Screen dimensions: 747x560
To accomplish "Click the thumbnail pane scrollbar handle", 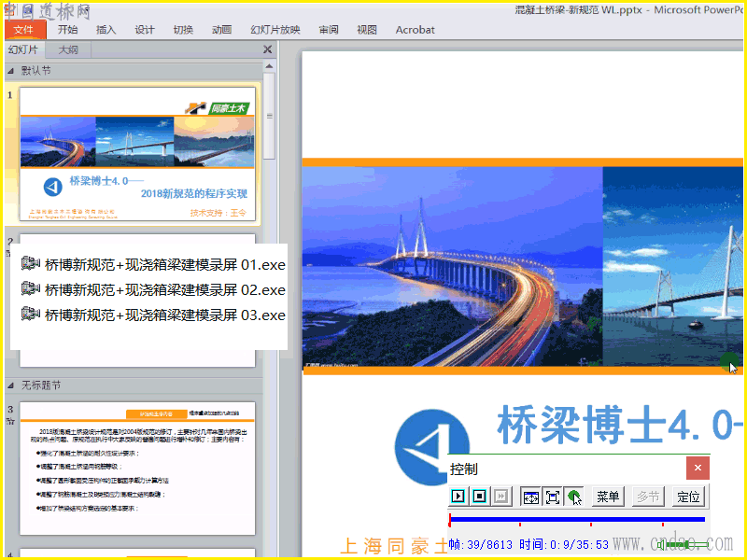I will (269, 116).
